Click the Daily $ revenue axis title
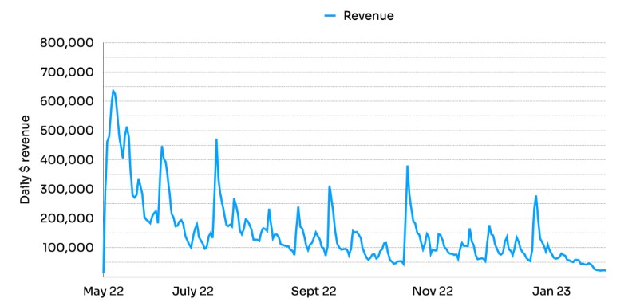Viewport: 644px width, 302px height. pyautogui.click(x=26, y=159)
